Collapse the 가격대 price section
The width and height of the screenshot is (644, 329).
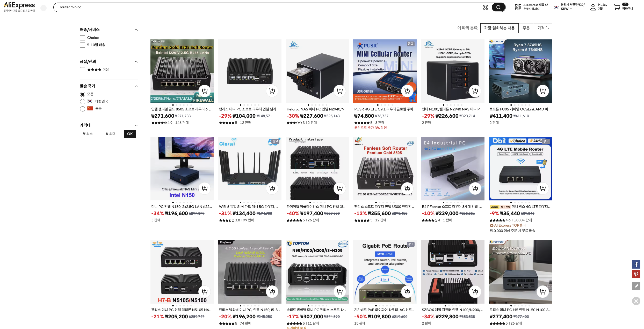coord(136,125)
